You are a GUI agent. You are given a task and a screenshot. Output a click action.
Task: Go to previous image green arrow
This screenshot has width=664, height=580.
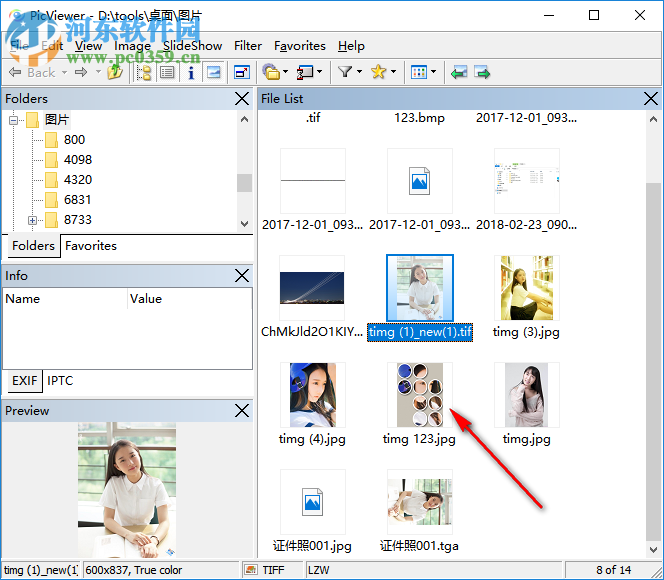click(x=459, y=72)
